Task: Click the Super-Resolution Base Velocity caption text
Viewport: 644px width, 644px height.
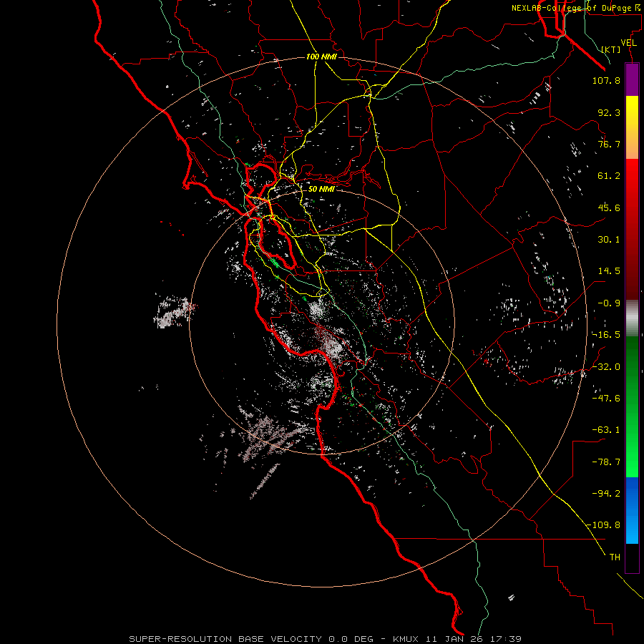Action: pyautogui.click(x=326, y=639)
